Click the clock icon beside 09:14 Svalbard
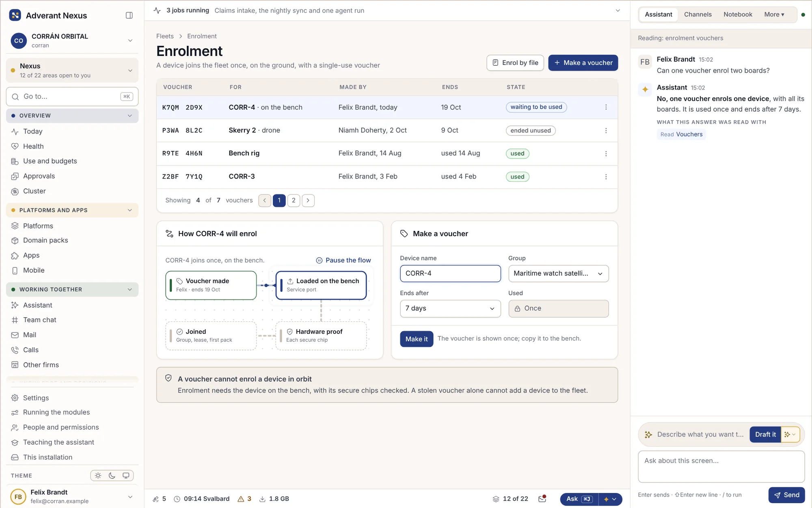812x508 pixels. [177, 499]
